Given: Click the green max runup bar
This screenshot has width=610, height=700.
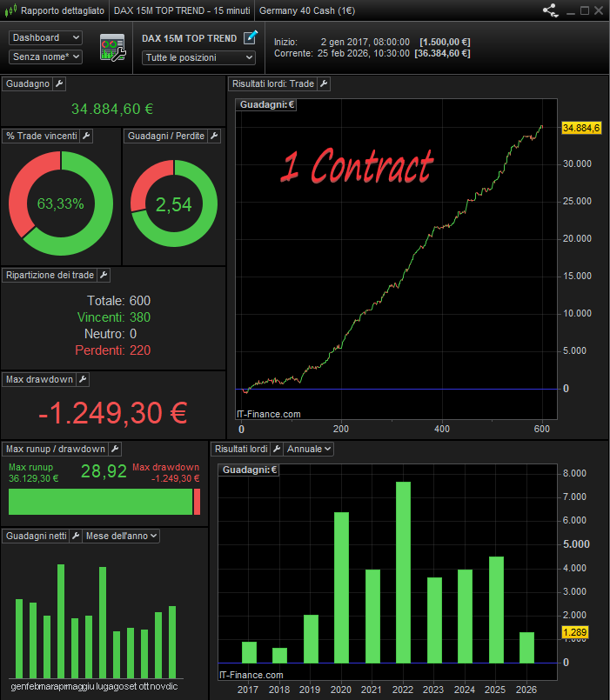Looking at the screenshot, I should pos(100,502).
